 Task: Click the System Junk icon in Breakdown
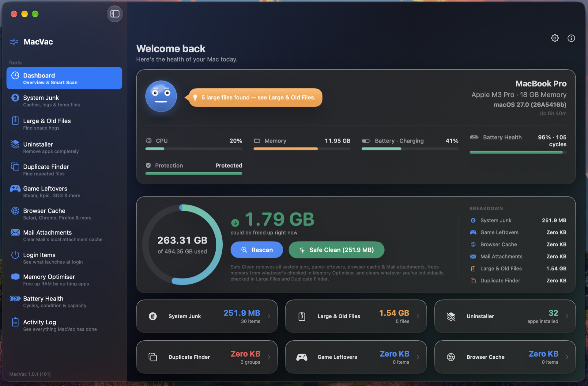pyautogui.click(x=473, y=220)
